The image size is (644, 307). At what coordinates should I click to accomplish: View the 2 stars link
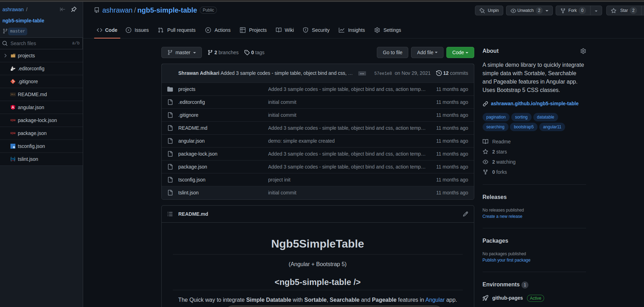tap(495, 152)
